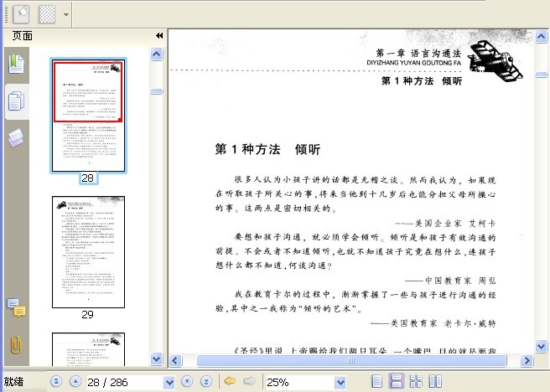Screen dimensions: 550x392
Task: Expand the toolbar options arrow
Action: (66, 15)
